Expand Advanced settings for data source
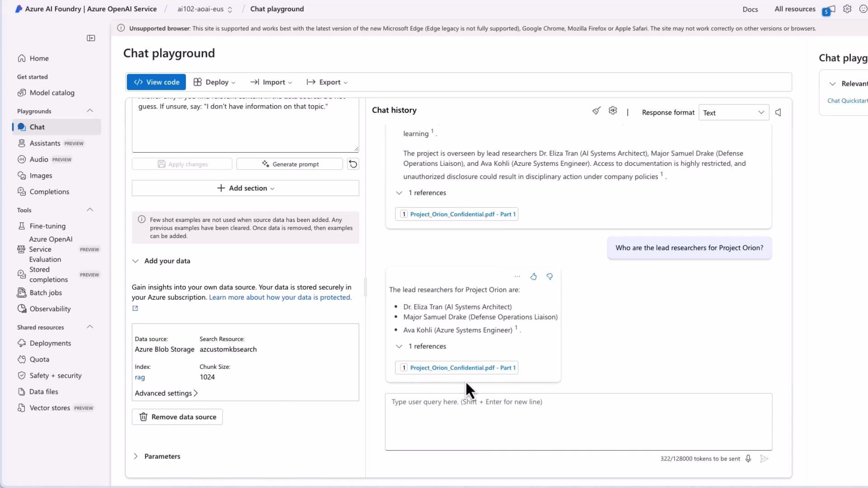This screenshot has height=488, width=868. [x=166, y=394]
